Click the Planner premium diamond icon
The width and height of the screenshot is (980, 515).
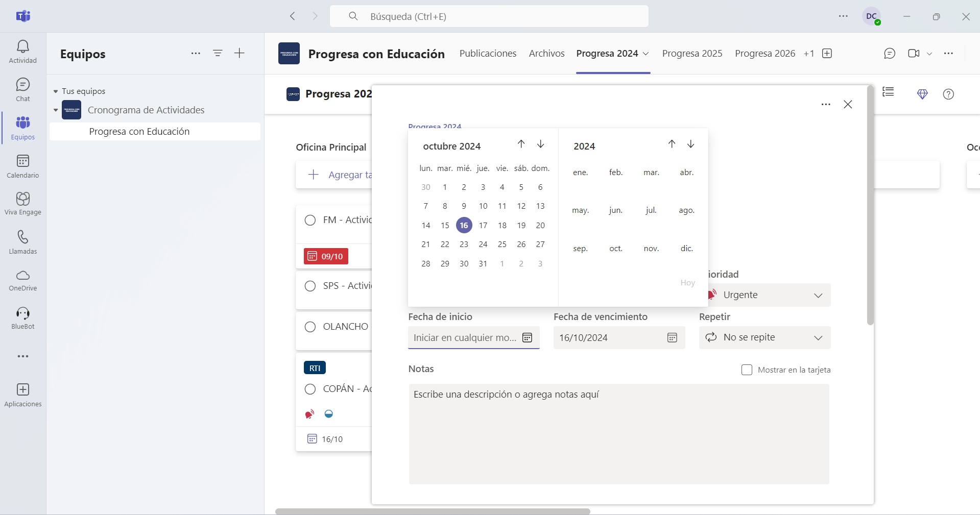click(x=922, y=94)
